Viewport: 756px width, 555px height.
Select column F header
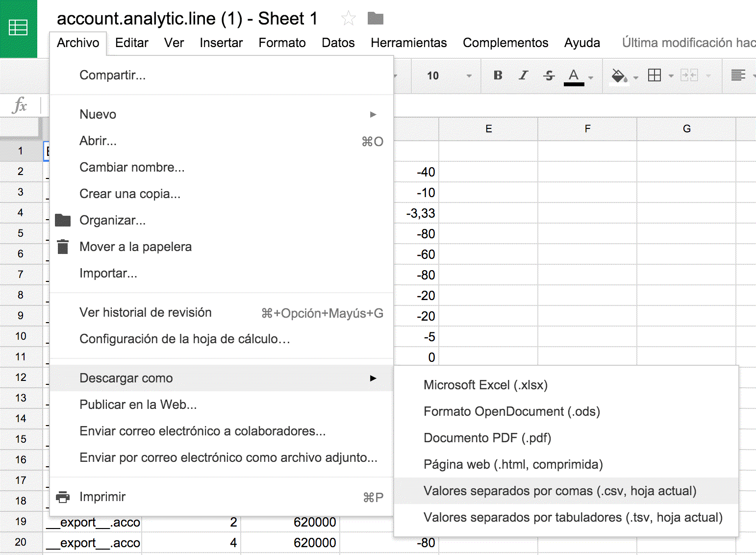click(587, 129)
